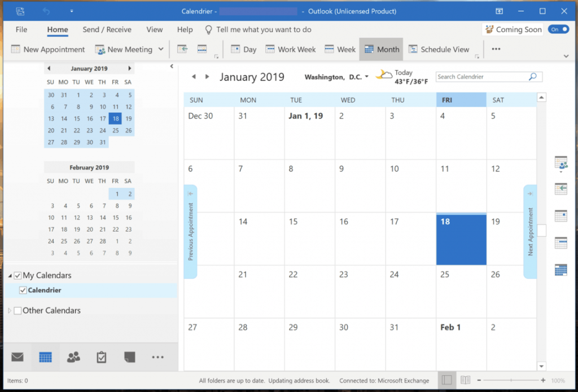Click the New Meeting button
This screenshot has width=578, height=392.
[x=124, y=50]
